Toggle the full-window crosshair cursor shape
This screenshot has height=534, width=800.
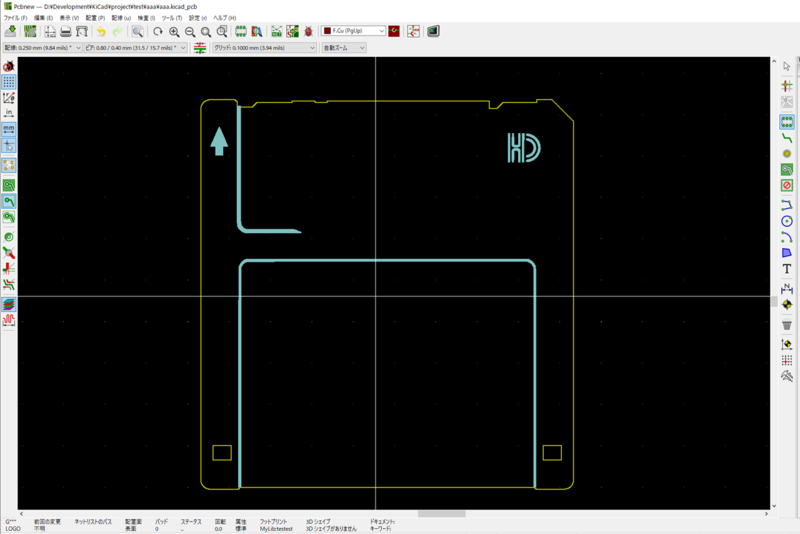pos(9,146)
